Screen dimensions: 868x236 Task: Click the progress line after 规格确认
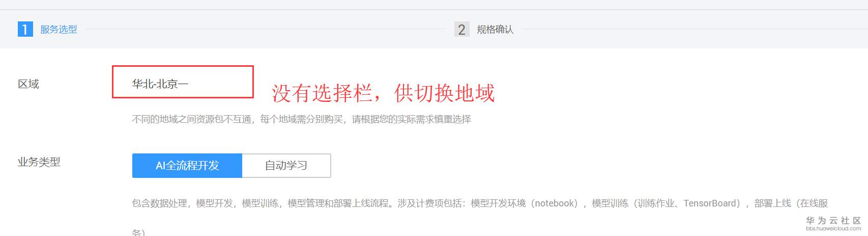695,29
